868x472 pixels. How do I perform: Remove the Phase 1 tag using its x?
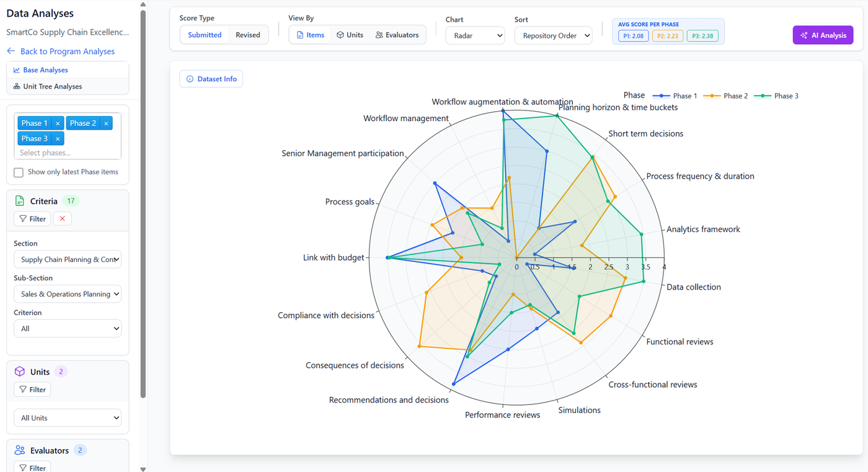[58, 123]
